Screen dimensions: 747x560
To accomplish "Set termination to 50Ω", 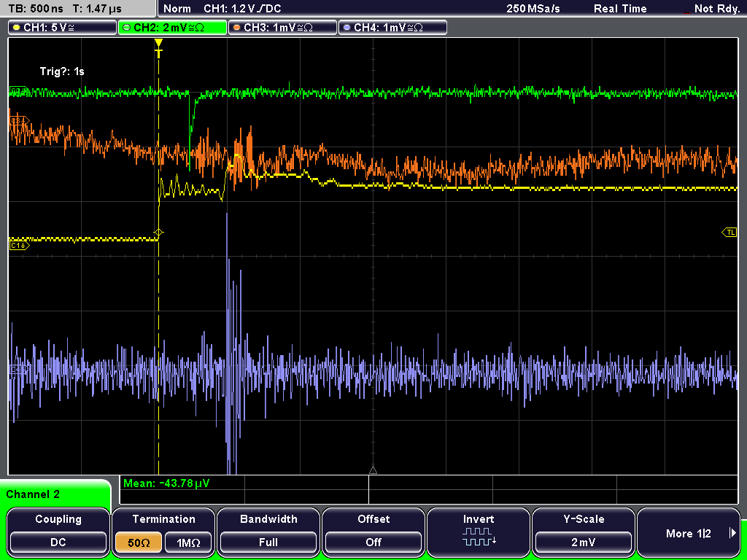I will point(139,542).
